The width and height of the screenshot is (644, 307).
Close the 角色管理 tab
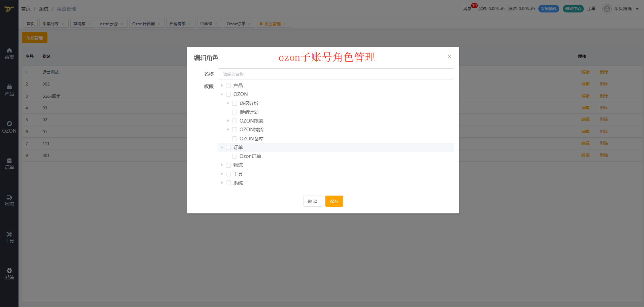(285, 24)
